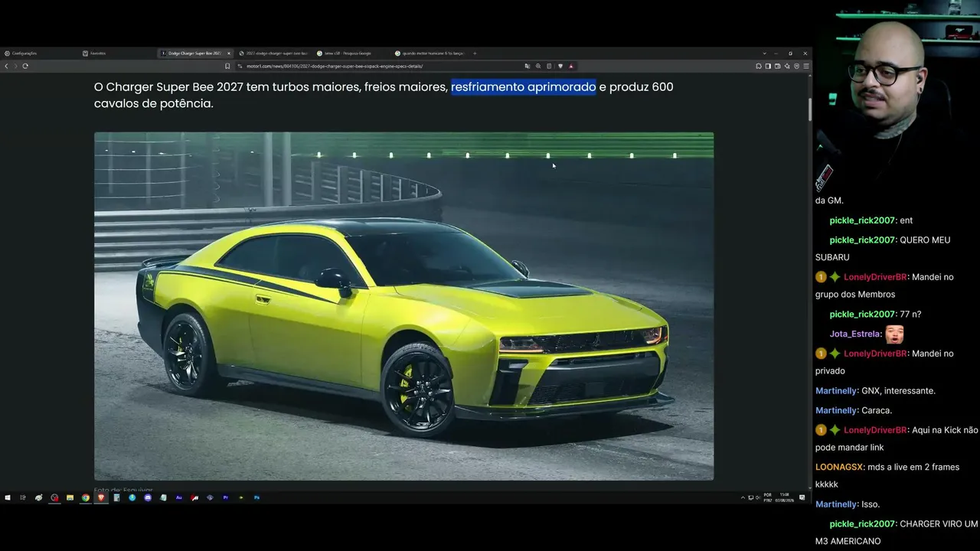Open a new browser tab

tap(475, 54)
